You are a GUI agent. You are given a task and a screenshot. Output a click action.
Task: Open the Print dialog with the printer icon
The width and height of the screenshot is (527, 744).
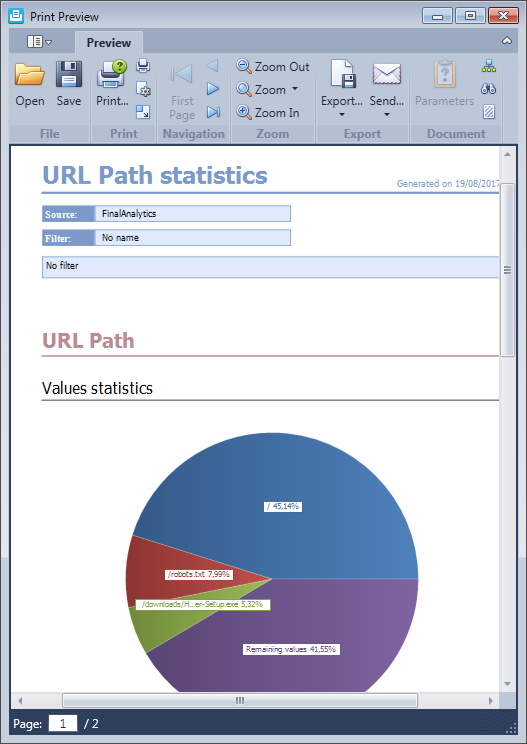(112, 83)
